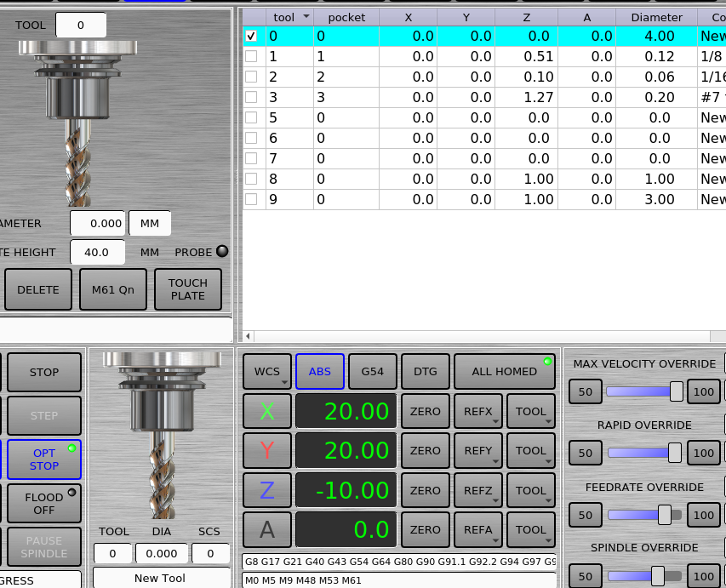The height and width of the screenshot is (588, 726).
Task: Click the Spindle Override slider handle
Action: tap(658, 576)
